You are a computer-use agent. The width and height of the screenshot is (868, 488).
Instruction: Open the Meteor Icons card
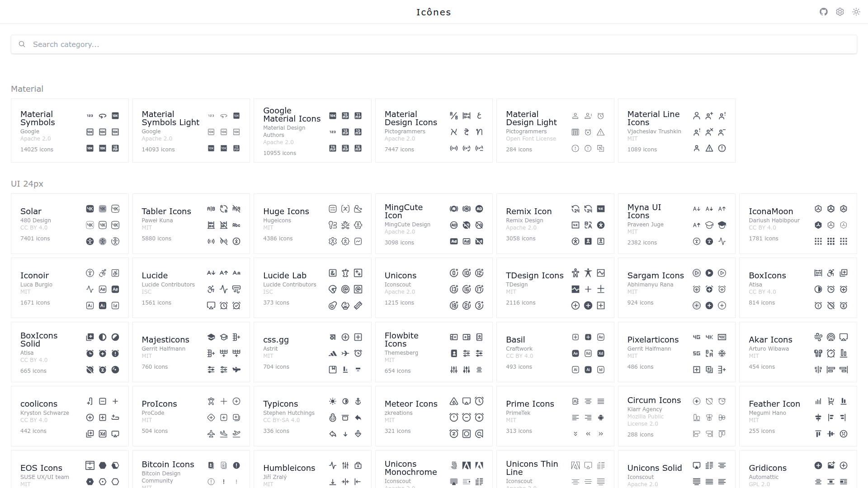pos(434,416)
